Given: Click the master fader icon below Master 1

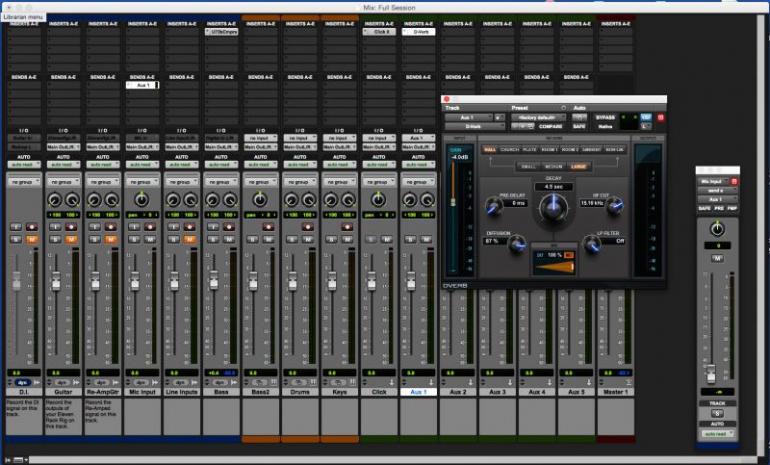Looking at the screenshot, I should click(x=628, y=382).
